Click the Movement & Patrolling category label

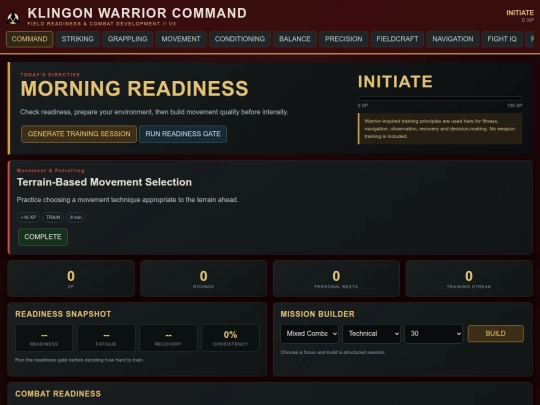pyautogui.click(x=51, y=170)
